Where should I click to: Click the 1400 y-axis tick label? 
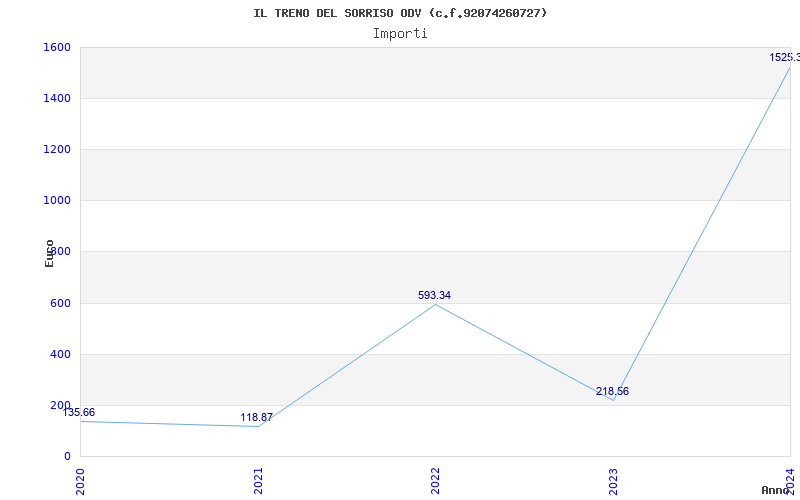(x=57, y=98)
